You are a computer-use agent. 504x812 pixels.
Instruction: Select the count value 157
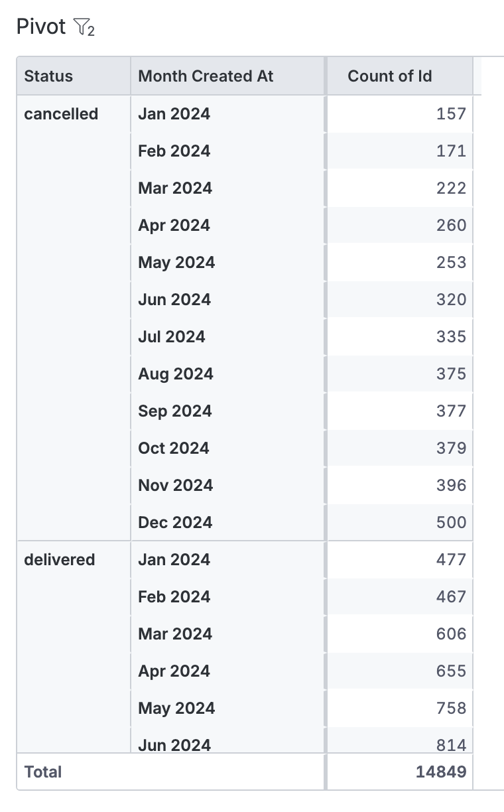[x=451, y=114]
